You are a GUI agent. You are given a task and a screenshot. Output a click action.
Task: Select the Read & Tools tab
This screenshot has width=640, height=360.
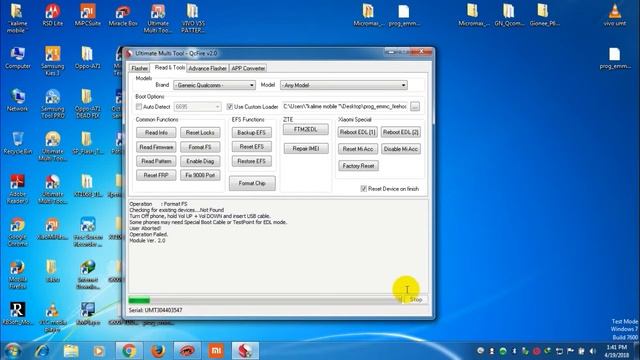169,68
